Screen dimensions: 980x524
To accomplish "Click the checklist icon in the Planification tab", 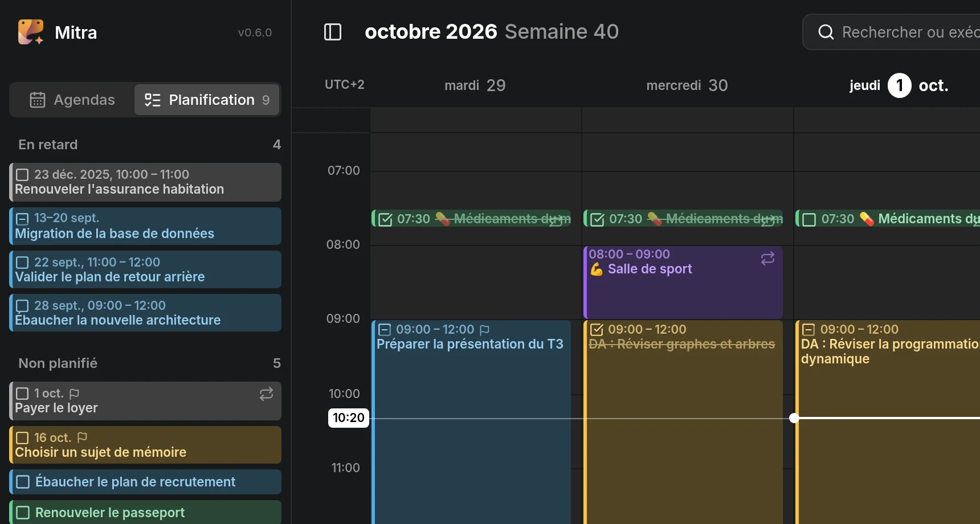I will (x=153, y=100).
